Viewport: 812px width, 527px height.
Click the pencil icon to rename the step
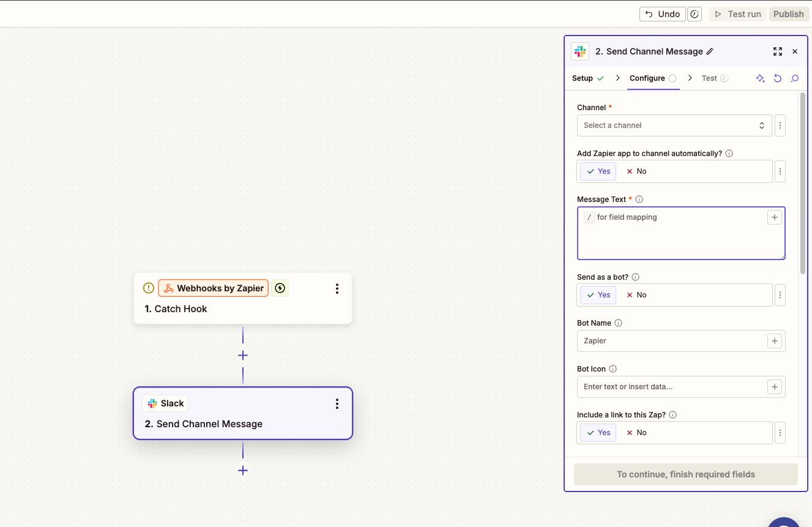coord(710,51)
